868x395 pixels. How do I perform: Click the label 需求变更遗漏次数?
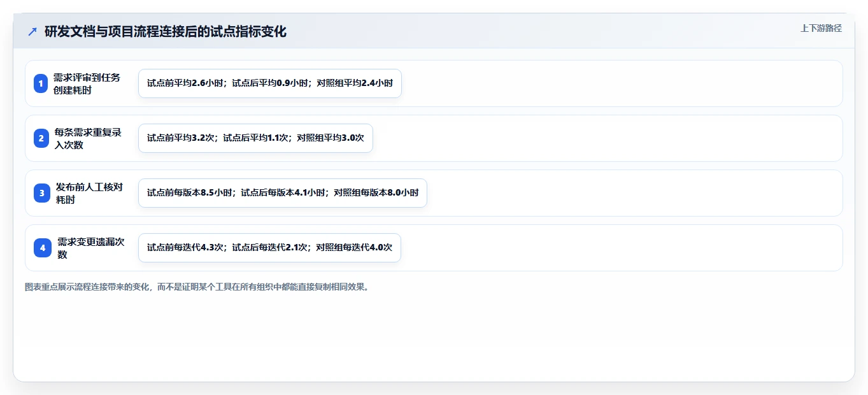[x=90, y=248]
